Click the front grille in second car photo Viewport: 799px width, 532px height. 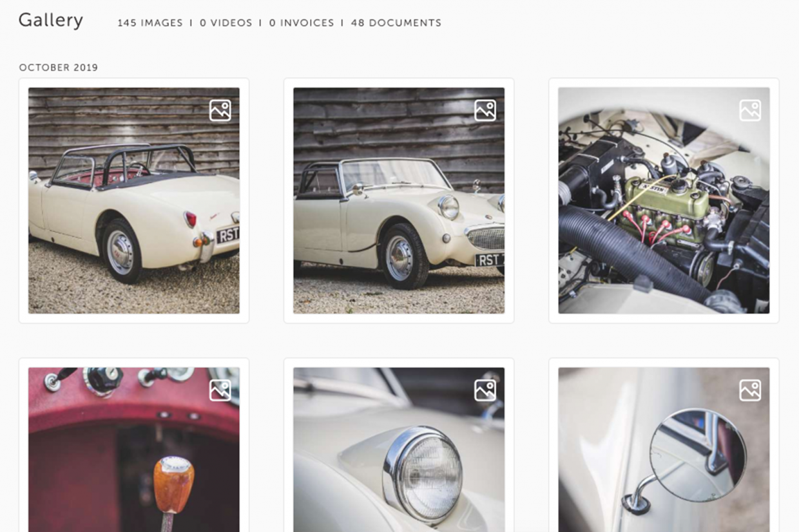(x=486, y=238)
